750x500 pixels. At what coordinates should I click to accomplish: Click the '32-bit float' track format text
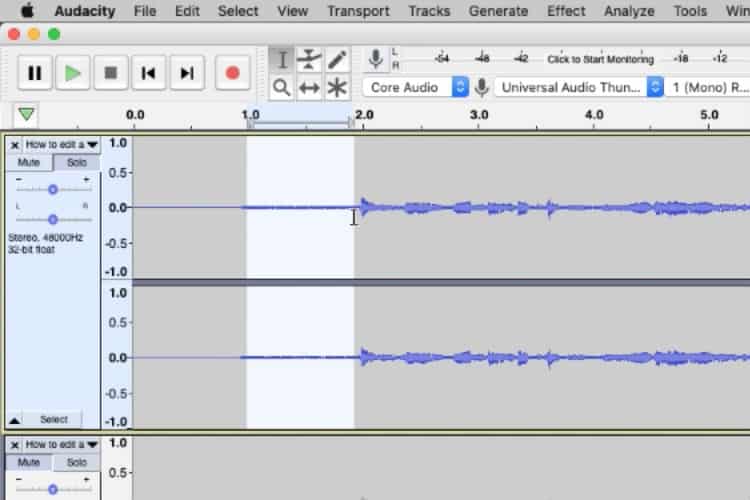coord(31,250)
